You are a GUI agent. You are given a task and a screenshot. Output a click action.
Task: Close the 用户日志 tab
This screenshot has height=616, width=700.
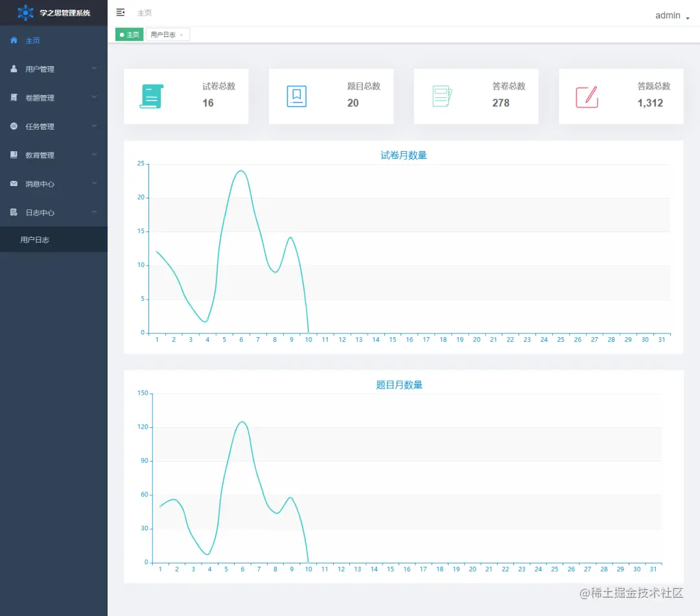click(x=181, y=35)
